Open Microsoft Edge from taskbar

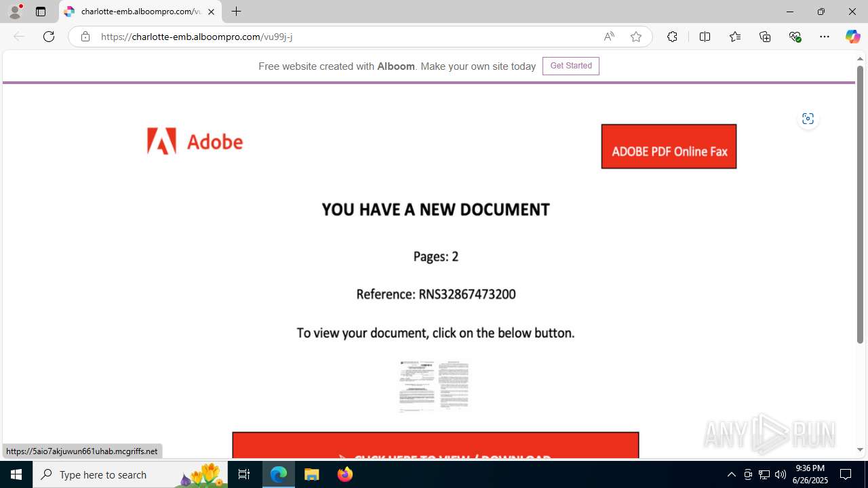click(279, 474)
